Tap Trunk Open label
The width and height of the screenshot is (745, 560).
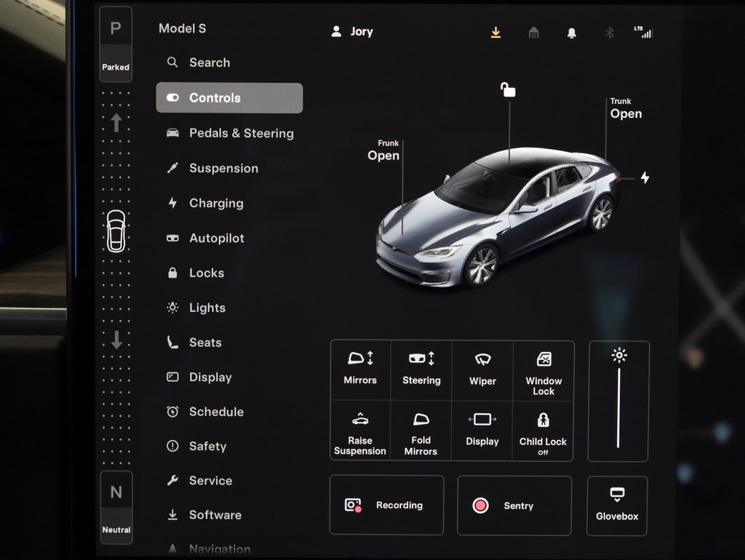coord(626,109)
